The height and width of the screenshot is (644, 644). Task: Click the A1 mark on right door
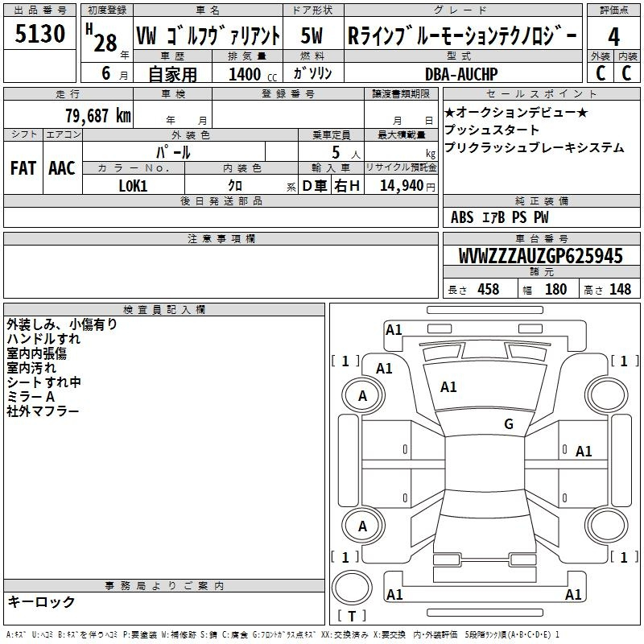point(583,452)
